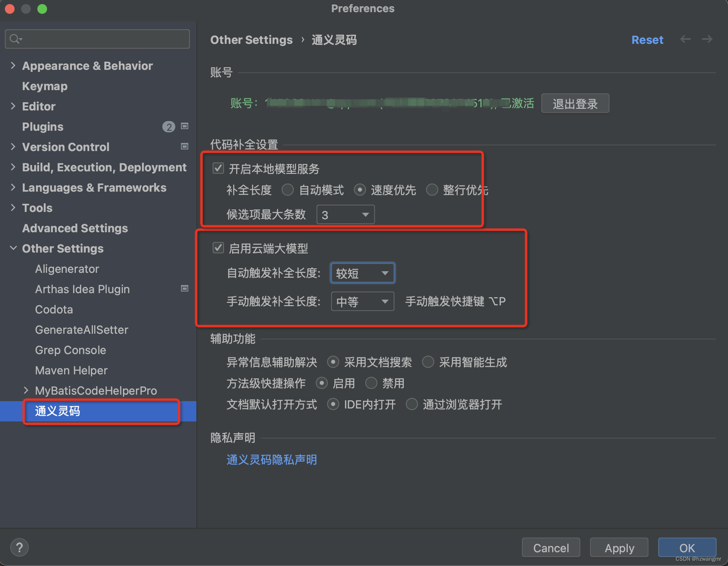
Task: Collapse the Other Settings section
Action: point(13,248)
